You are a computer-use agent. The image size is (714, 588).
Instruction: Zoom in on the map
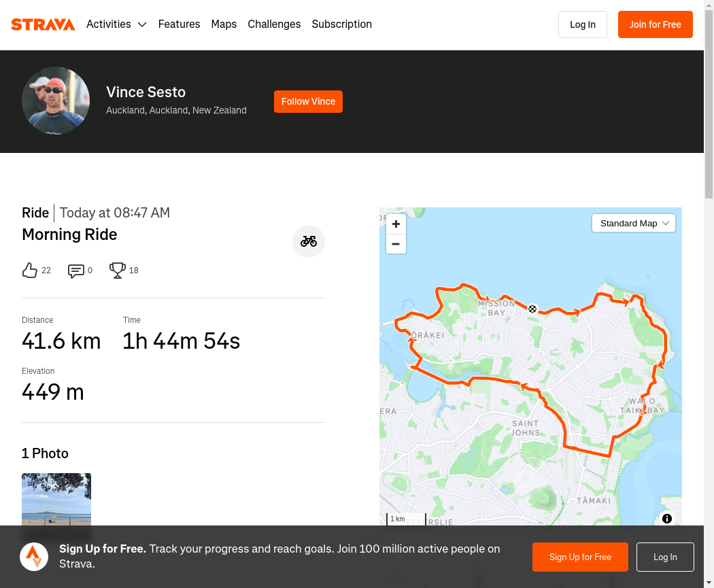coord(396,224)
